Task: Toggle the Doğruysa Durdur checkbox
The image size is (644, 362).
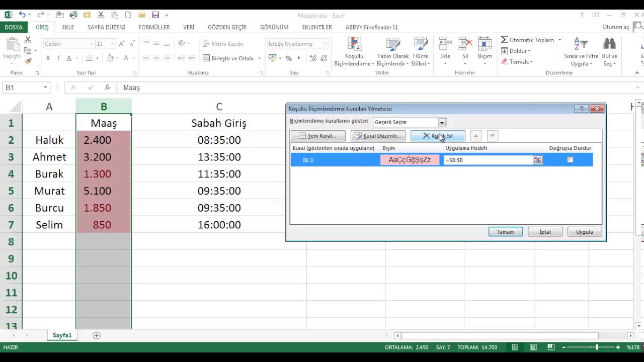Action: point(570,160)
